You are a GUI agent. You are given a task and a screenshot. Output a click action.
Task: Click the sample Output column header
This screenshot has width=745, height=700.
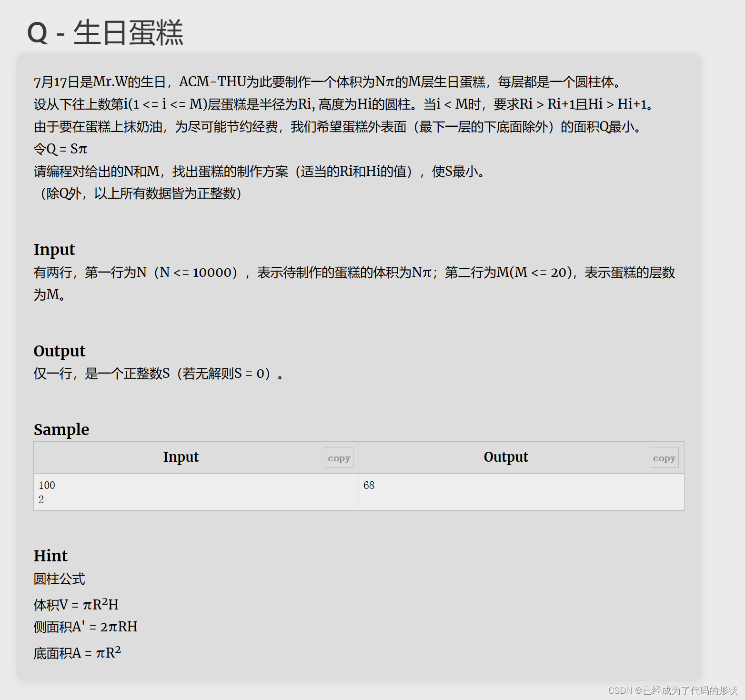tap(506, 457)
